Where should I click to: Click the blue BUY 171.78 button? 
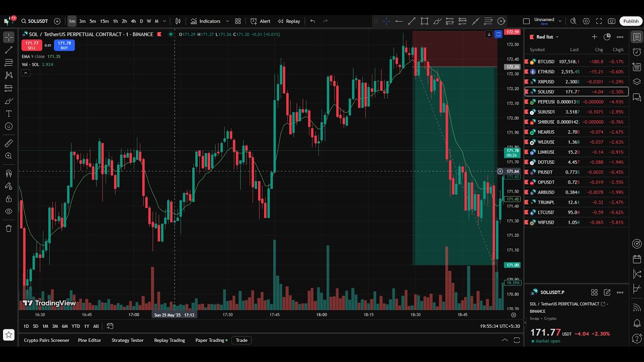click(x=64, y=45)
